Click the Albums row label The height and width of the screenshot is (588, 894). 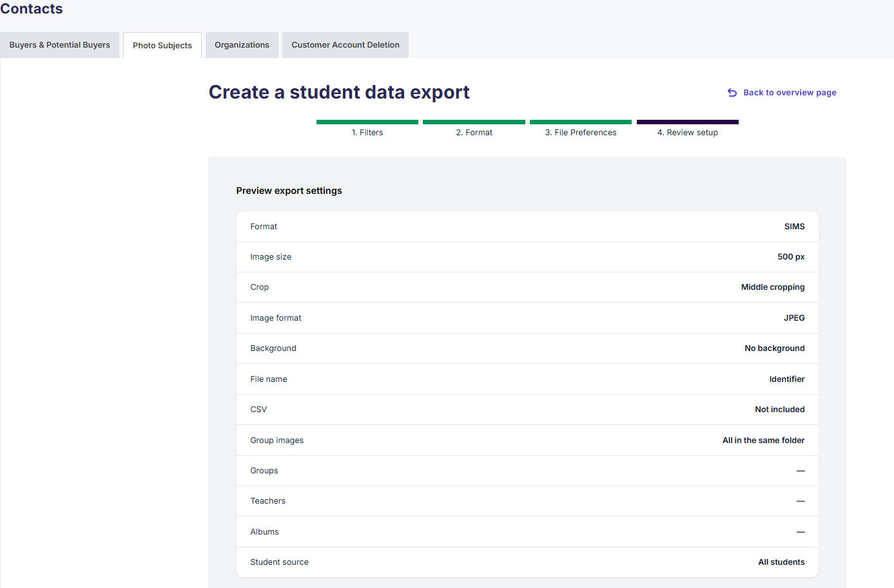[265, 532]
